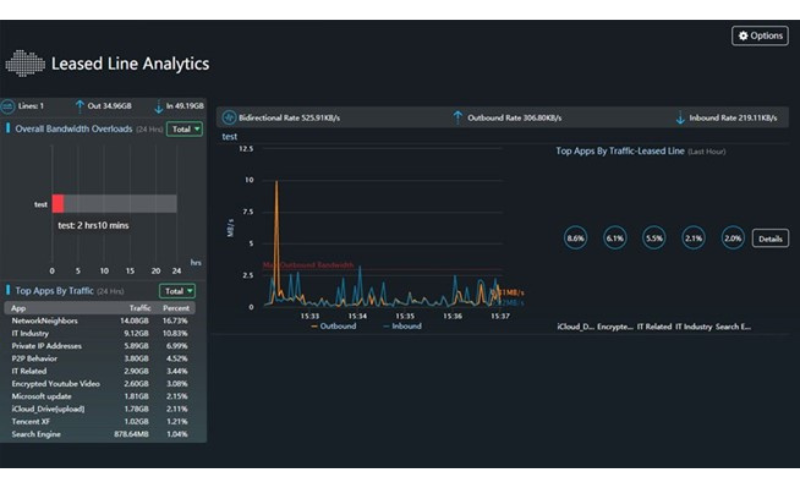The height and width of the screenshot is (500, 800).
Task: Click the Top Apps By Traffic title
Action: (54, 291)
